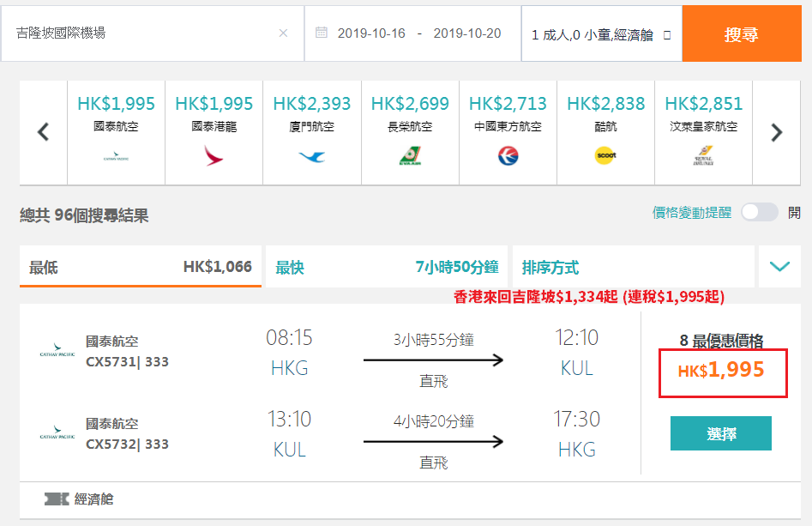
Task: Show previous airlines in carousel
Action: [x=44, y=132]
